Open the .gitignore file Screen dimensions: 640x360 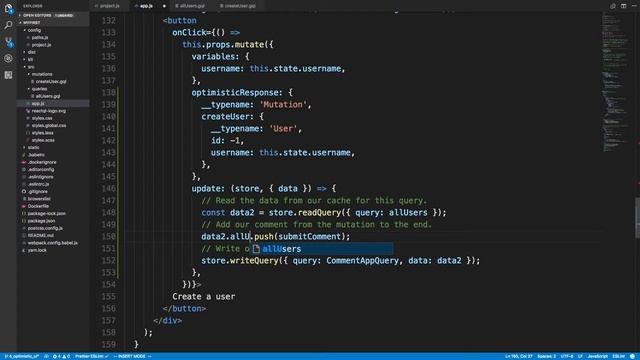pyautogui.click(x=38, y=192)
